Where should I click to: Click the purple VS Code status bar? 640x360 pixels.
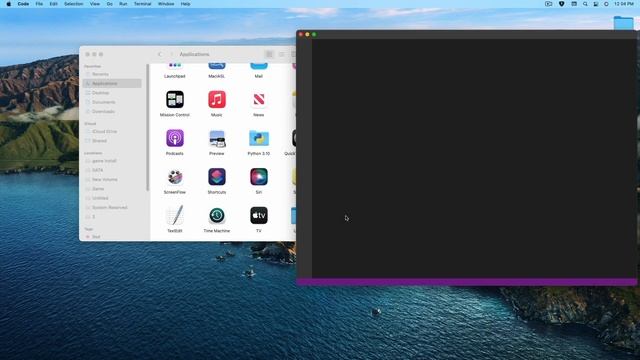coord(467,282)
